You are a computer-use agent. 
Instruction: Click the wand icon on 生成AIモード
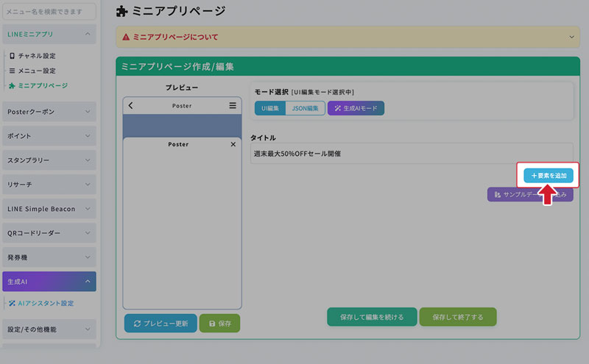(337, 108)
